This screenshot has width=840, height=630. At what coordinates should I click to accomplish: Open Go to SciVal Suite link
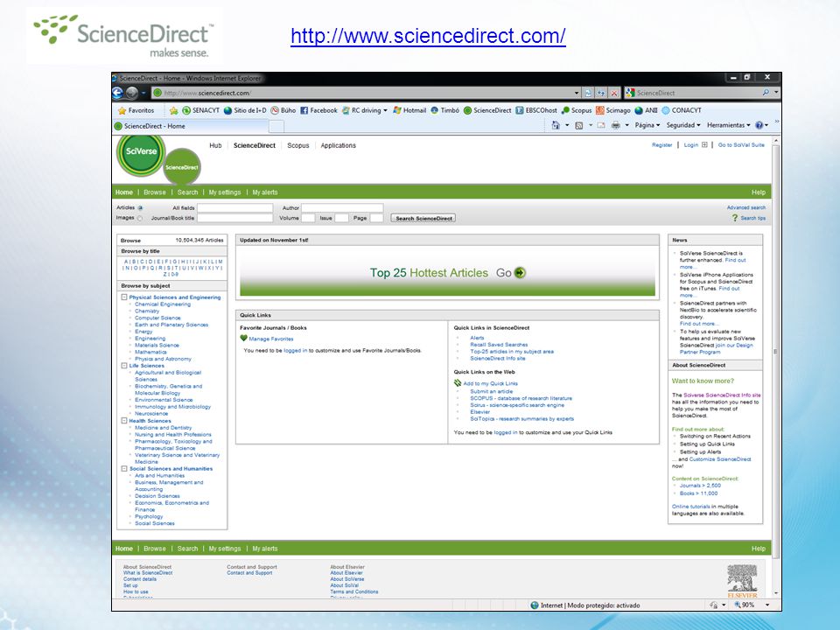741,145
